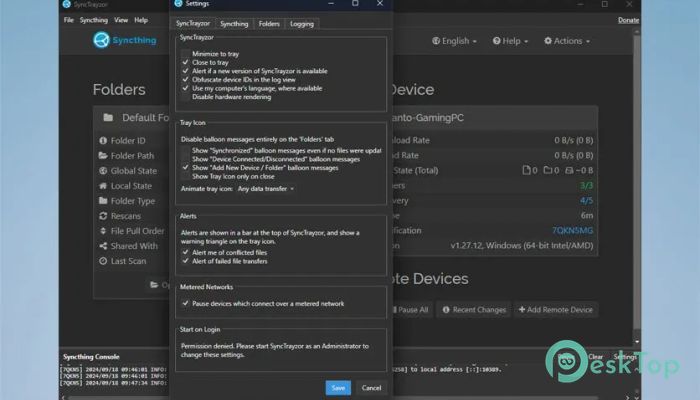Click Recent Changes button
Viewport: 700px width, 400px height.
click(x=474, y=309)
